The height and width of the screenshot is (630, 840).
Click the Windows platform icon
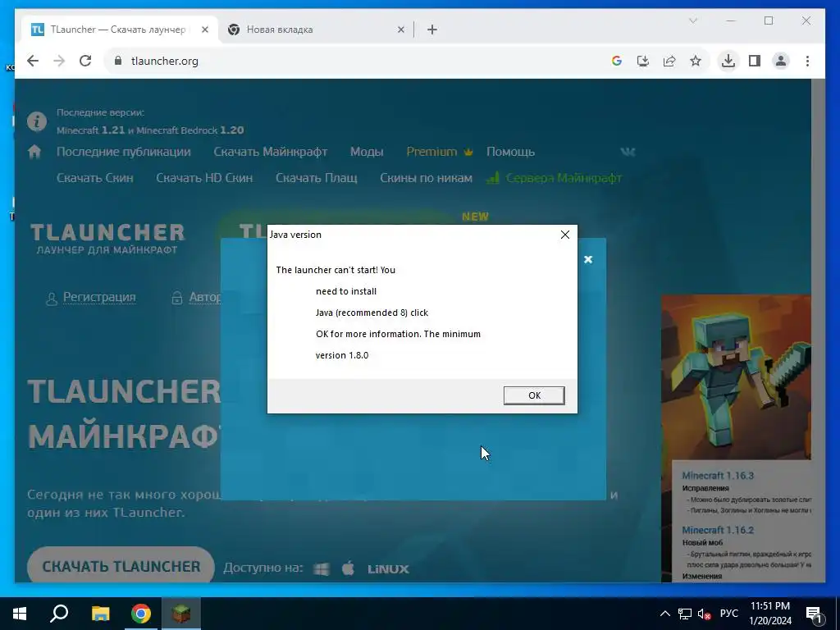point(322,569)
